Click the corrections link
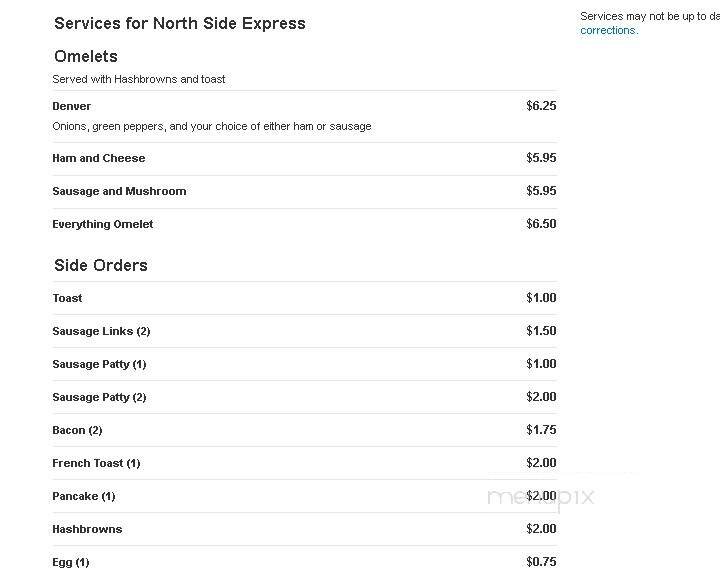720x580 pixels. point(607,31)
